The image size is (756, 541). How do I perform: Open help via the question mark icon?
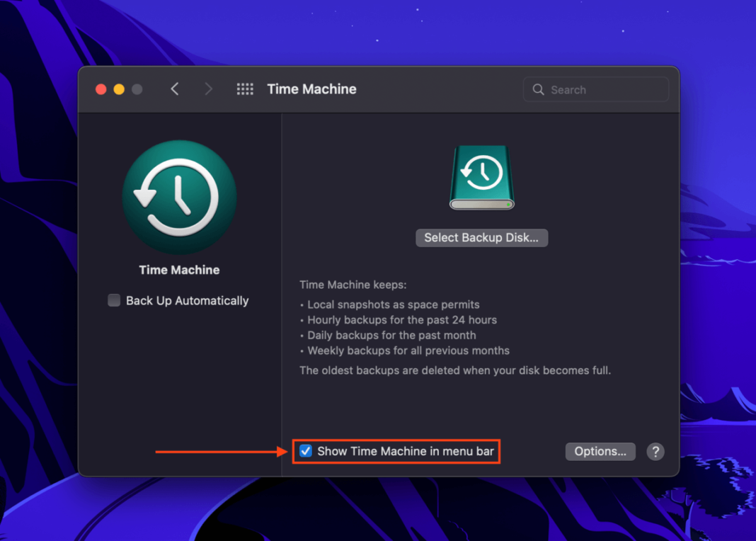pos(655,451)
